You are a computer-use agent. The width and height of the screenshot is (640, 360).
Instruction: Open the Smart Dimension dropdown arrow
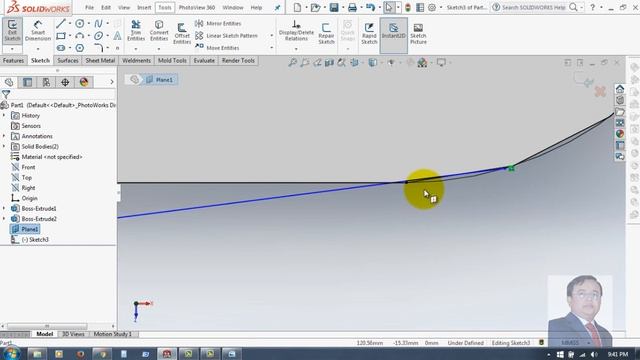click(38, 49)
